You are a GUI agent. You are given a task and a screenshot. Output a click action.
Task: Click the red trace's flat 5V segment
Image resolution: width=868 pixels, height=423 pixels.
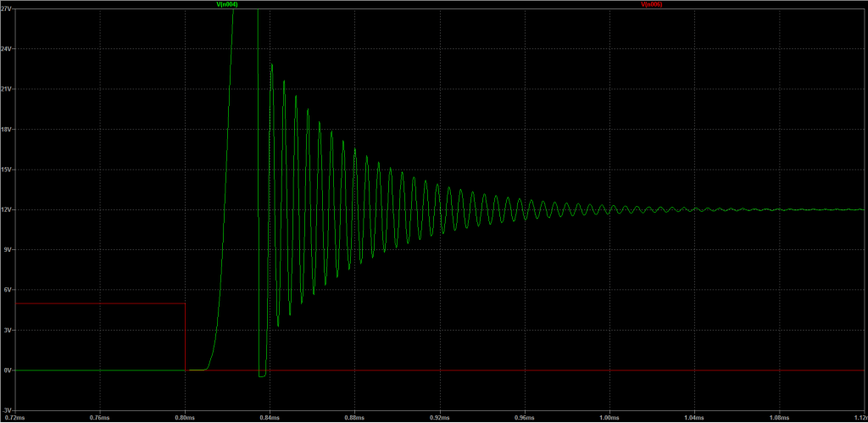tap(100, 303)
